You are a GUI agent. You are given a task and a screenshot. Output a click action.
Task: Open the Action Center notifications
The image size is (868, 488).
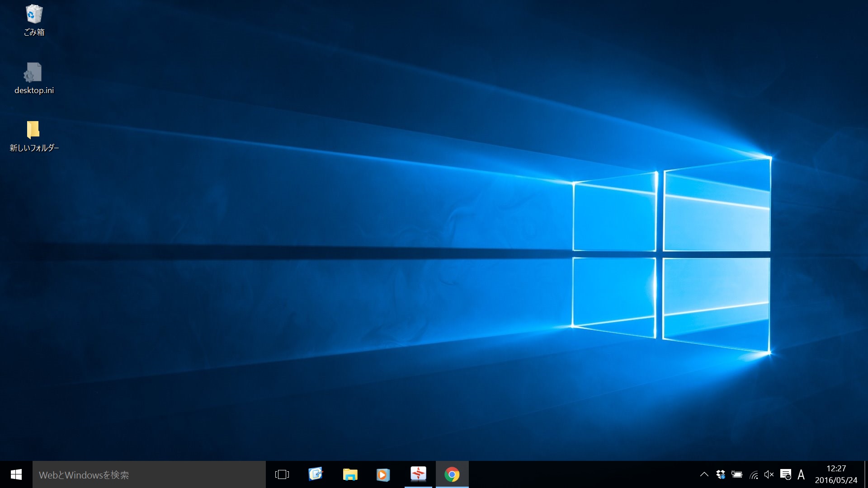coord(786,474)
